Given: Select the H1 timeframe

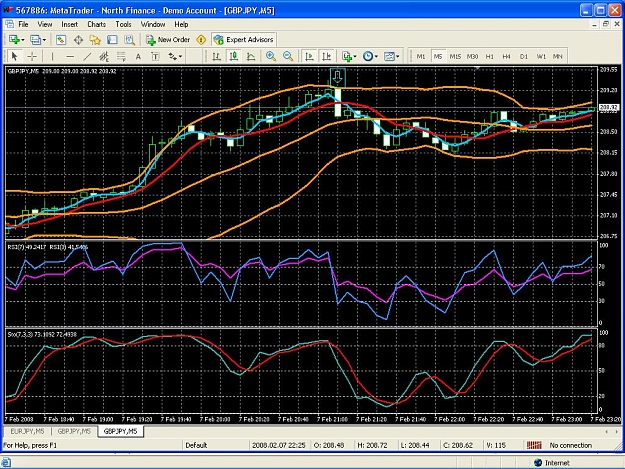Looking at the screenshot, I should pos(489,57).
